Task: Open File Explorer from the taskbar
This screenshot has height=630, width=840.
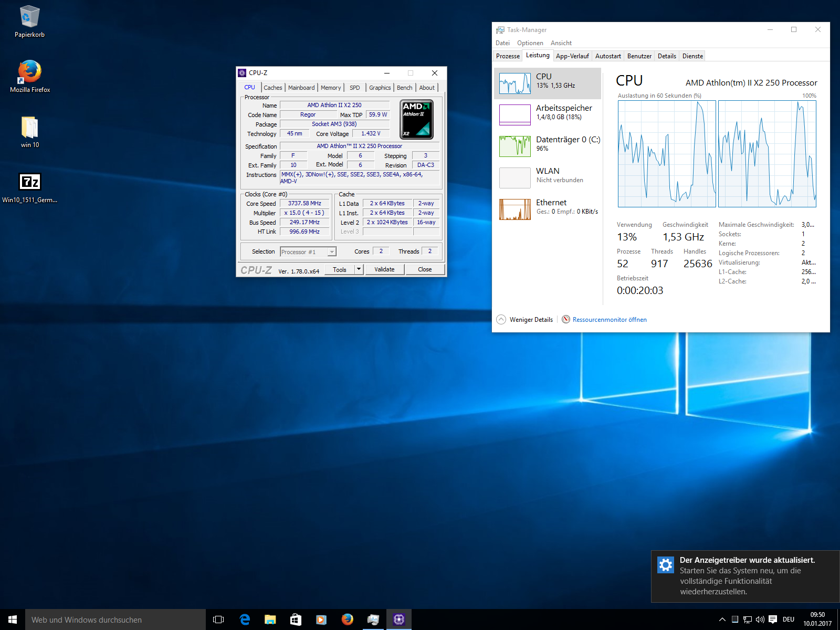Action: [270, 619]
